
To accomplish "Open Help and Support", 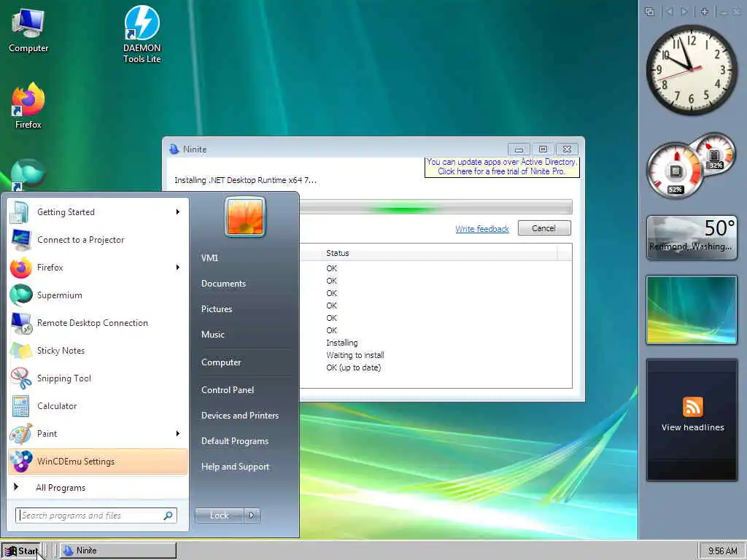I will (x=235, y=467).
